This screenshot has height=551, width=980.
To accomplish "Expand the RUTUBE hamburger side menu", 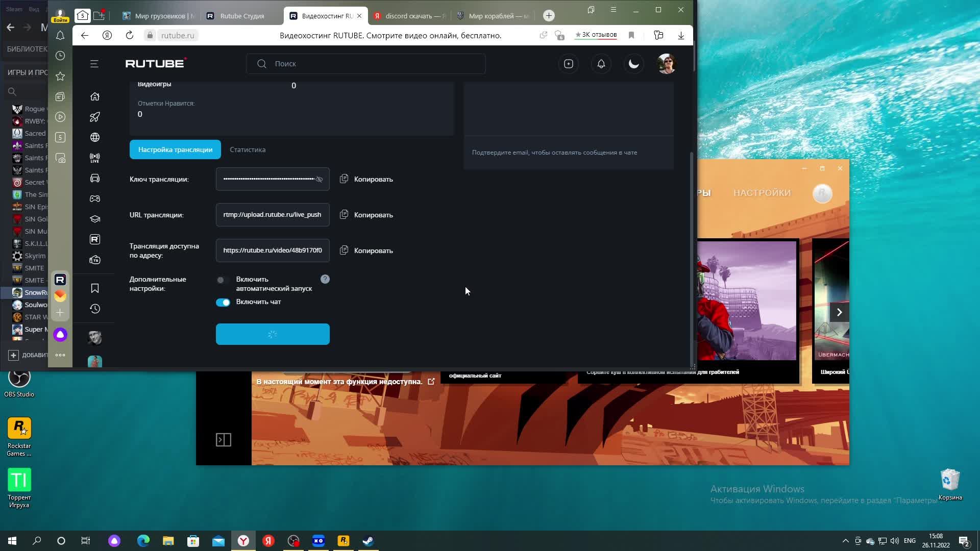I will point(94,64).
